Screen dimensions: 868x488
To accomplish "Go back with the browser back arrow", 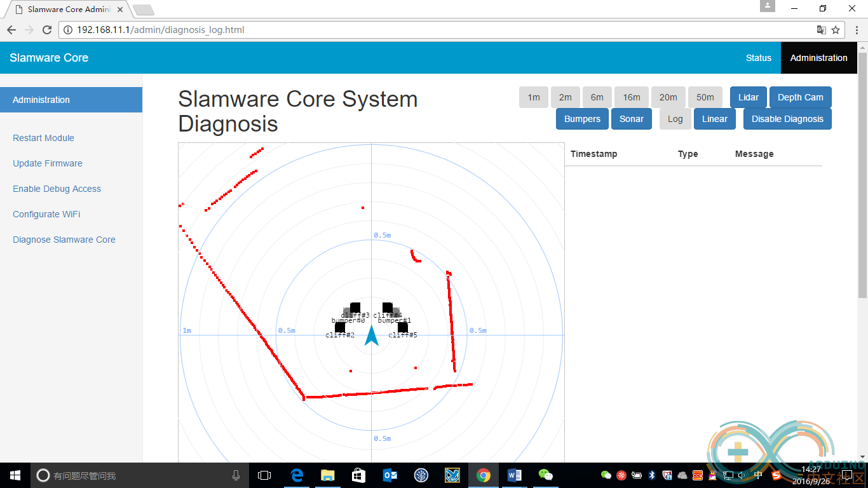I will click(x=11, y=30).
